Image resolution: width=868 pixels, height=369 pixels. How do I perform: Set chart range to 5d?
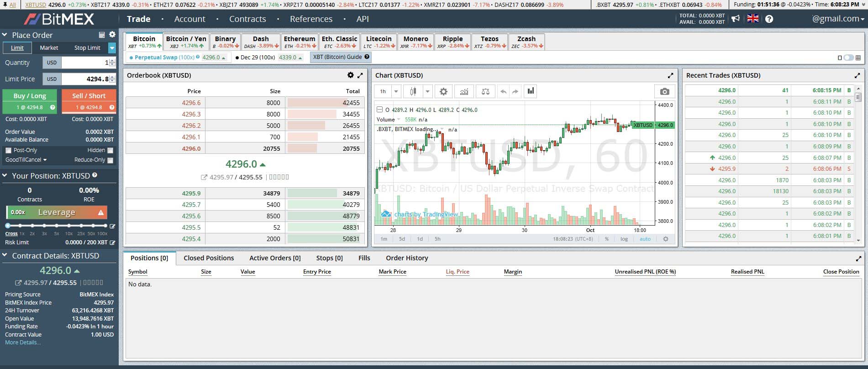pyautogui.click(x=402, y=239)
